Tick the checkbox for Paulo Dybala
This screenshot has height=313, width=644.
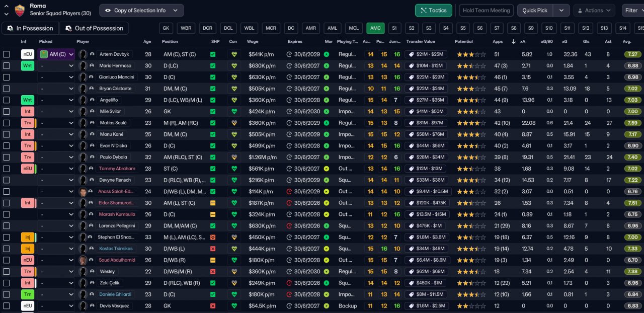7,157
